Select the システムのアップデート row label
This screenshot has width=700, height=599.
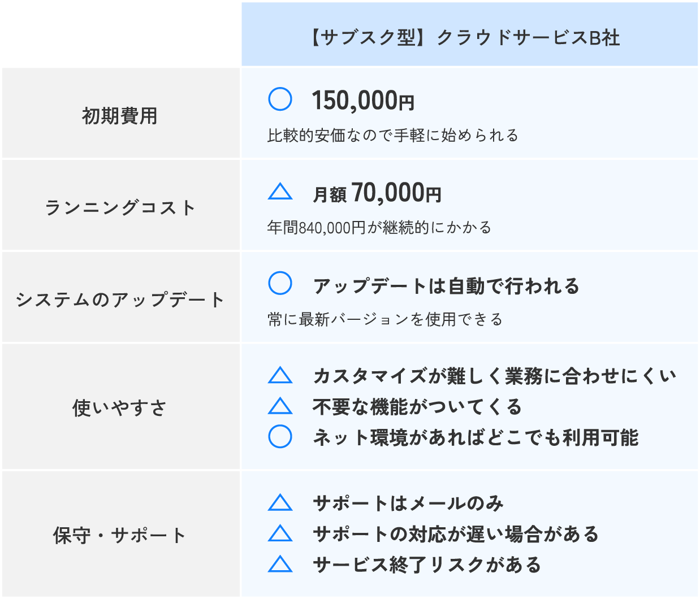click(x=120, y=299)
